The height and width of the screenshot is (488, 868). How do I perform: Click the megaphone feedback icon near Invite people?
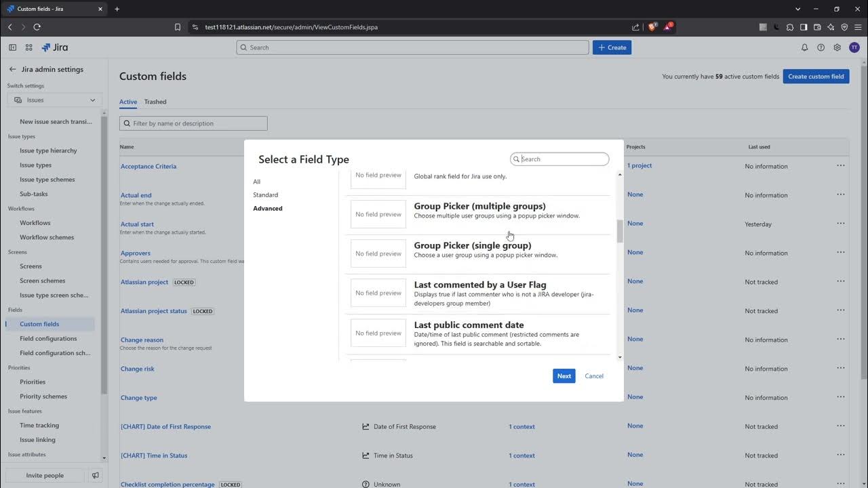pyautogui.click(x=96, y=475)
